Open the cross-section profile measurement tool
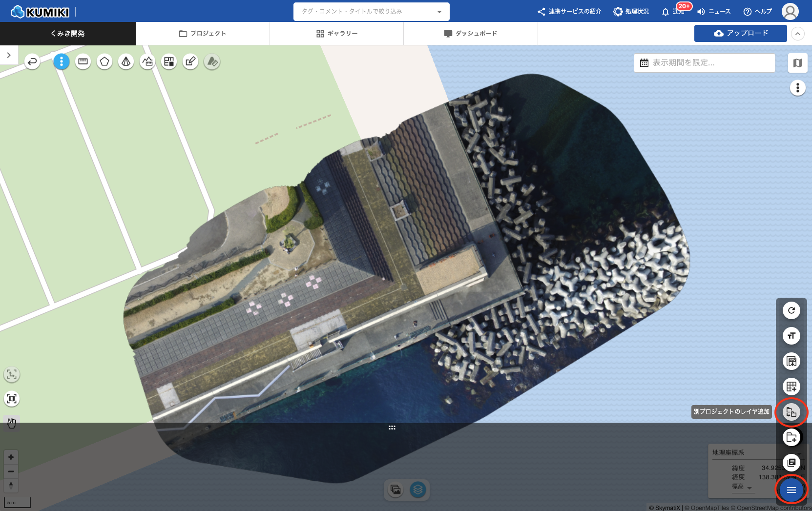 147,61
